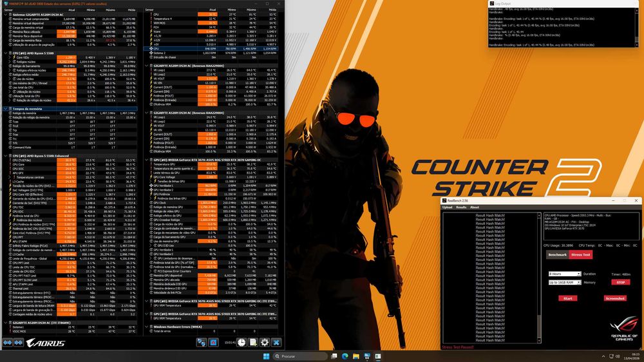The width and height of the screenshot is (644, 362).
Task: Expand the Relógios núcleo sensor row
Action: click(10, 62)
